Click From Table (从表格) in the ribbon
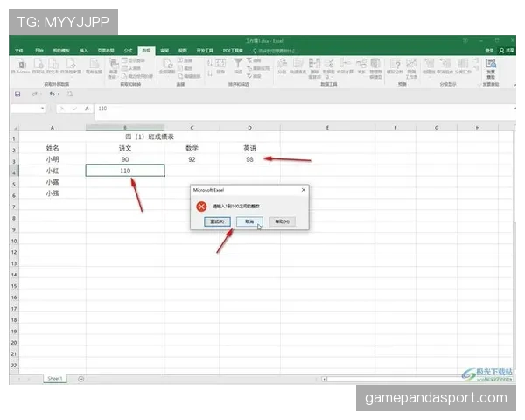 [131, 68]
